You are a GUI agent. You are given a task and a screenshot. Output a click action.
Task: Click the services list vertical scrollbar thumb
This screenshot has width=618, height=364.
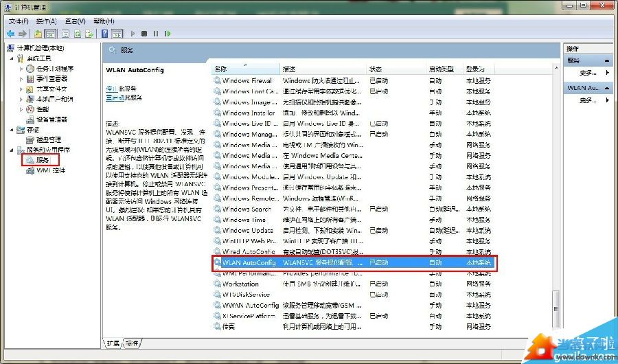(x=556, y=309)
